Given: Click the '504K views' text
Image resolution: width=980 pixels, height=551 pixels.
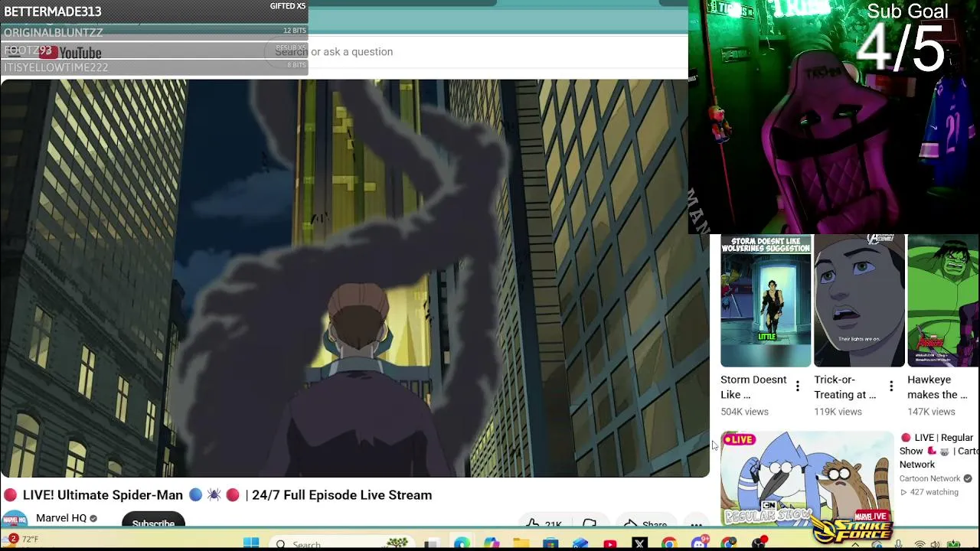Looking at the screenshot, I should click(744, 412).
